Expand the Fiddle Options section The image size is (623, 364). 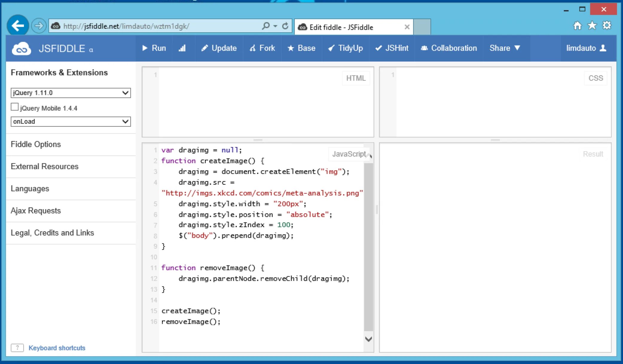click(x=36, y=144)
